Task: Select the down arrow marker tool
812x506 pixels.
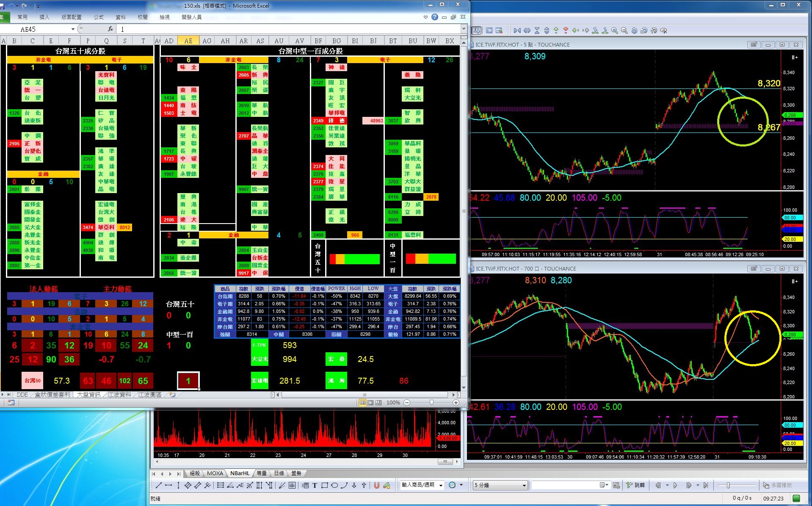Action: pyautogui.click(x=354, y=485)
